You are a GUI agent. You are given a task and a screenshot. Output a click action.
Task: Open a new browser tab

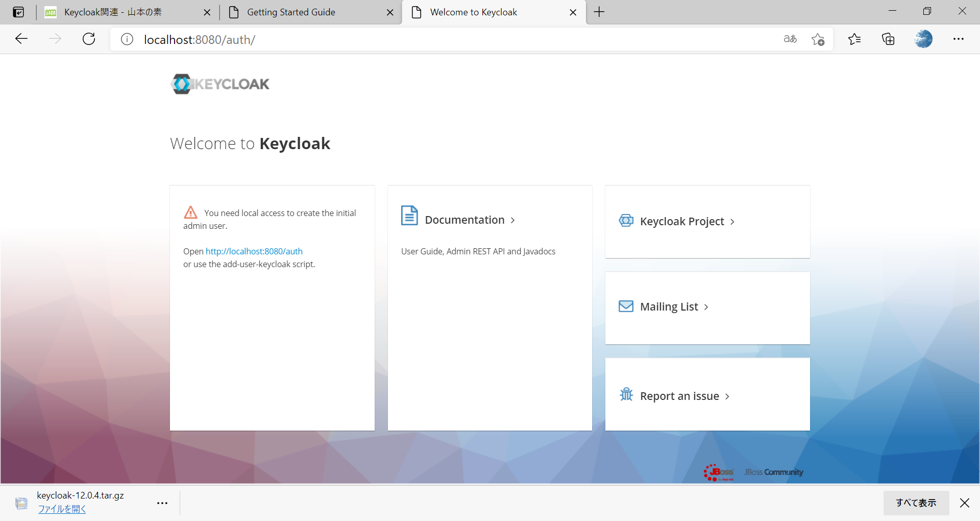pos(599,12)
